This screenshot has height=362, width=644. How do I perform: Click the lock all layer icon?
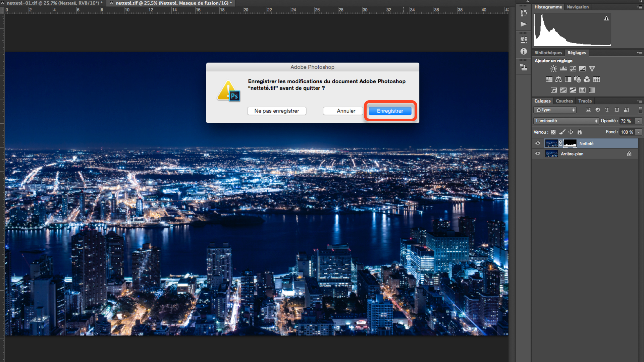(x=580, y=132)
